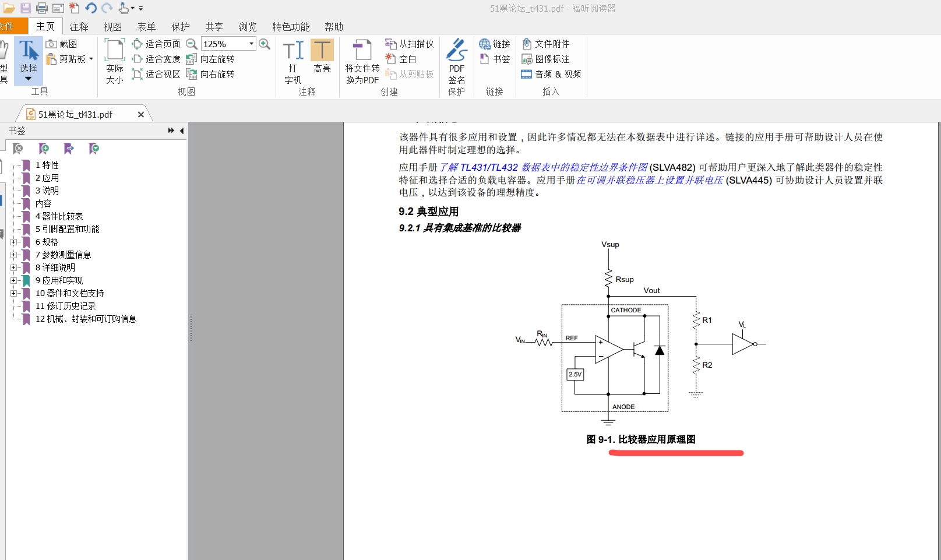
Task: Expand the 9 应用和实现 bookmark node
Action: [x=13, y=280]
